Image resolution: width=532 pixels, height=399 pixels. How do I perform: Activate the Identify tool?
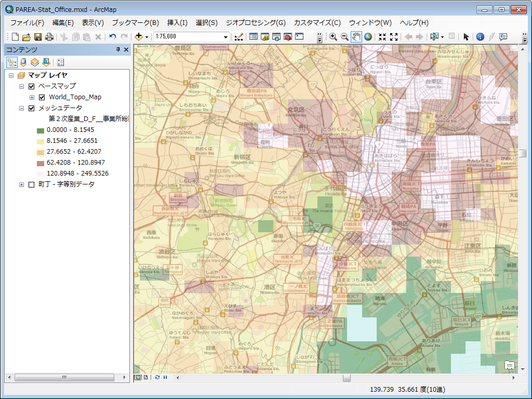pyautogui.click(x=480, y=37)
